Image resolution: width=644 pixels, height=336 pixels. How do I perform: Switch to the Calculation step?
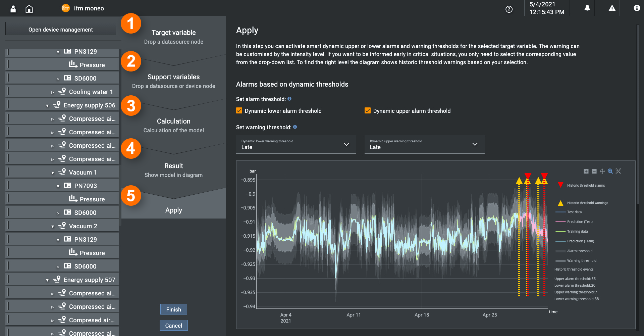pos(173,121)
